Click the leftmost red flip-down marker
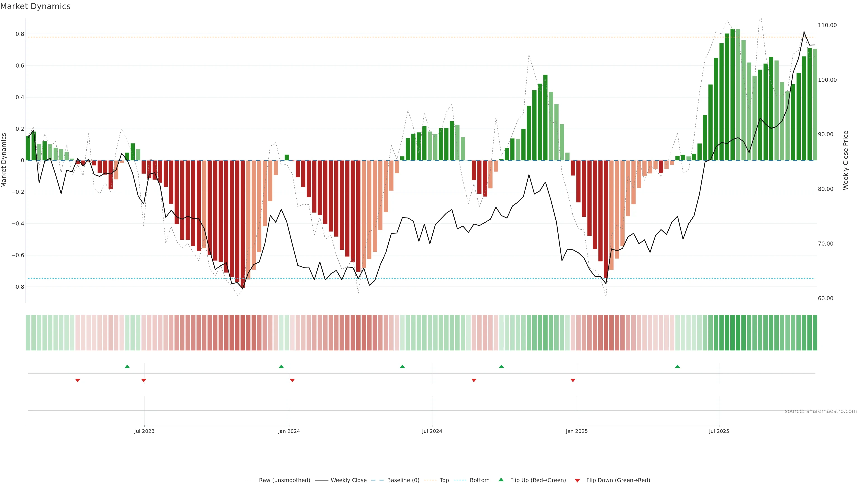 click(78, 380)
